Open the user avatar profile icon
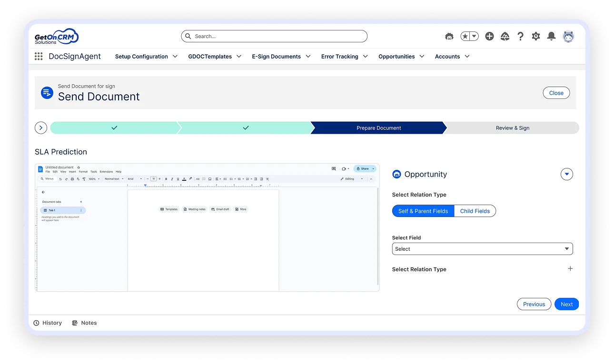The height and width of the screenshot is (364, 614). [568, 36]
